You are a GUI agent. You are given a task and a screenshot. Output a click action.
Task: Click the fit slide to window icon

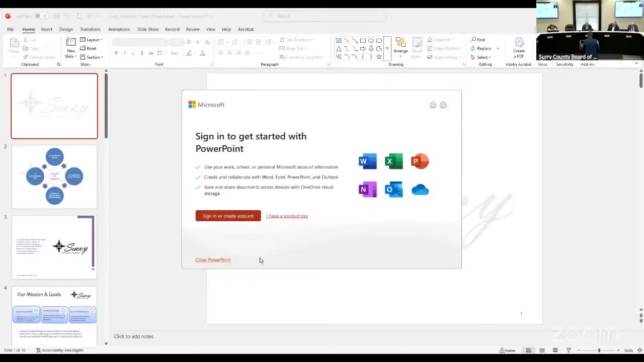pyautogui.click(x=639, y=350)
